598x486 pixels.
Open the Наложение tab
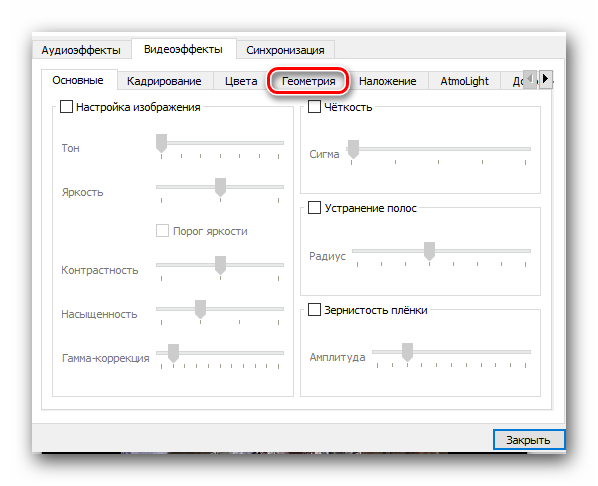pos(388,81)
